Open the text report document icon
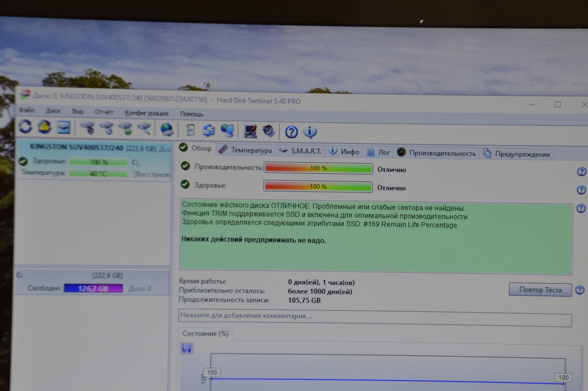Viewport: 588px width, 391px height. (x=190, y=130)
